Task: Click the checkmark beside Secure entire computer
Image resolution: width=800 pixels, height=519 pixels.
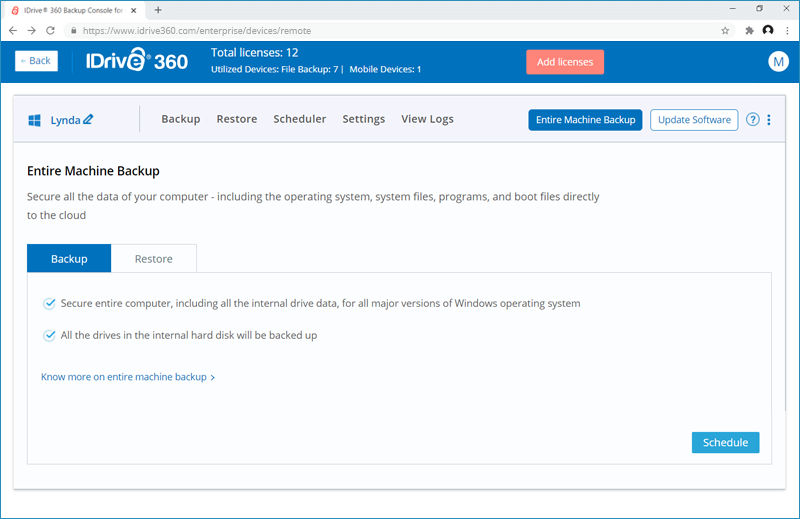Action: point(49,304)
